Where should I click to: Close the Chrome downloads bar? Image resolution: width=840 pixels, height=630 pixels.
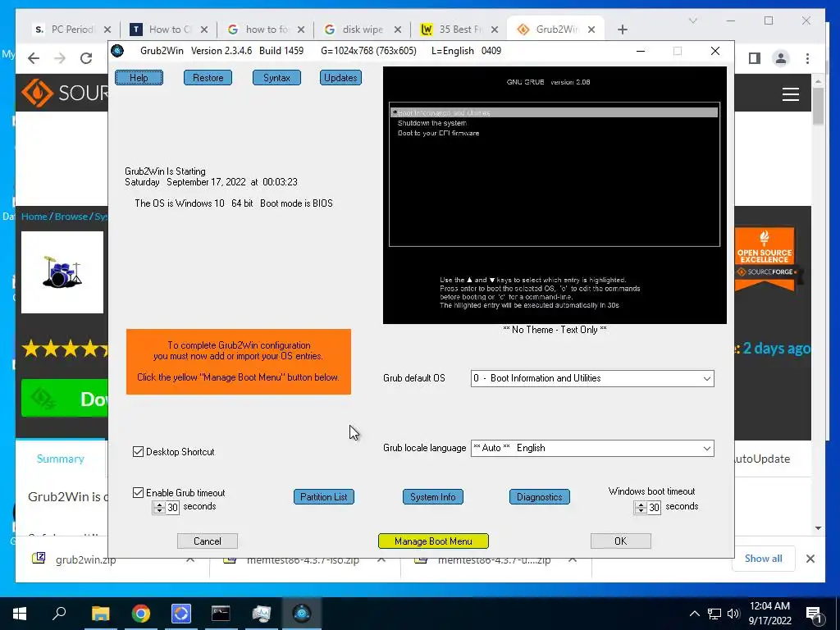(810, 559)
